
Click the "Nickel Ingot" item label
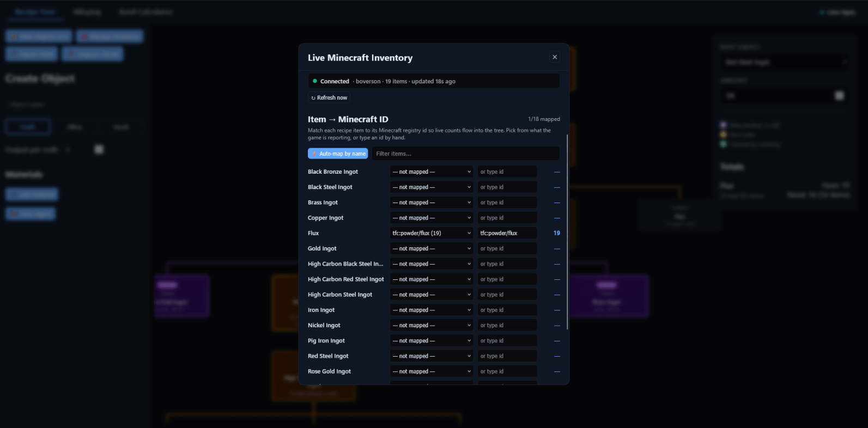coord(324,325)
